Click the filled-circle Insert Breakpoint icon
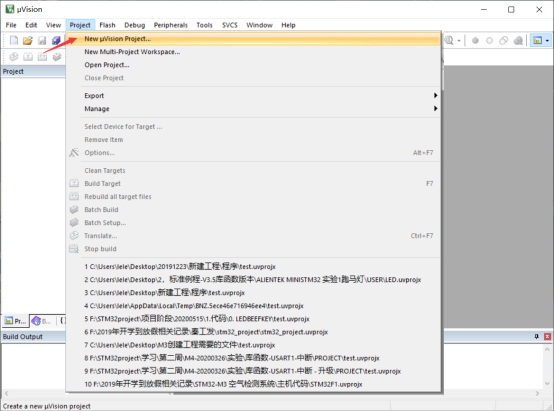 [475, 41]
